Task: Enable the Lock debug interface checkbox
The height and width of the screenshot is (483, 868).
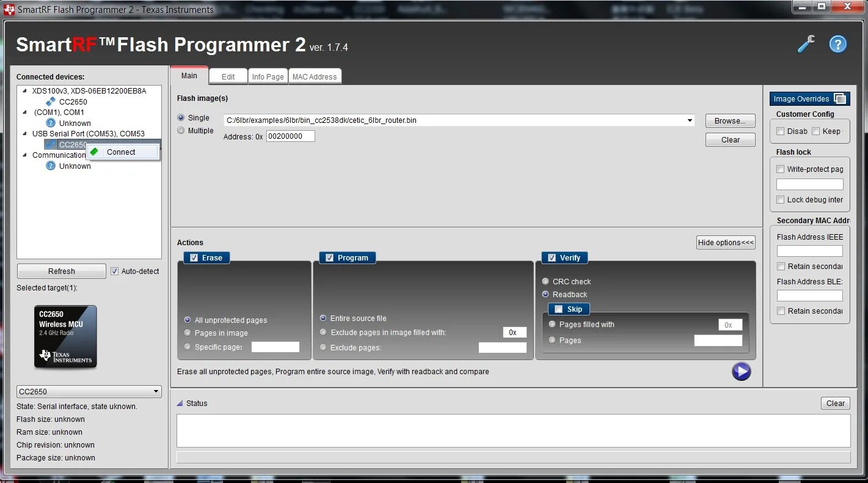Action: (780, 199)
